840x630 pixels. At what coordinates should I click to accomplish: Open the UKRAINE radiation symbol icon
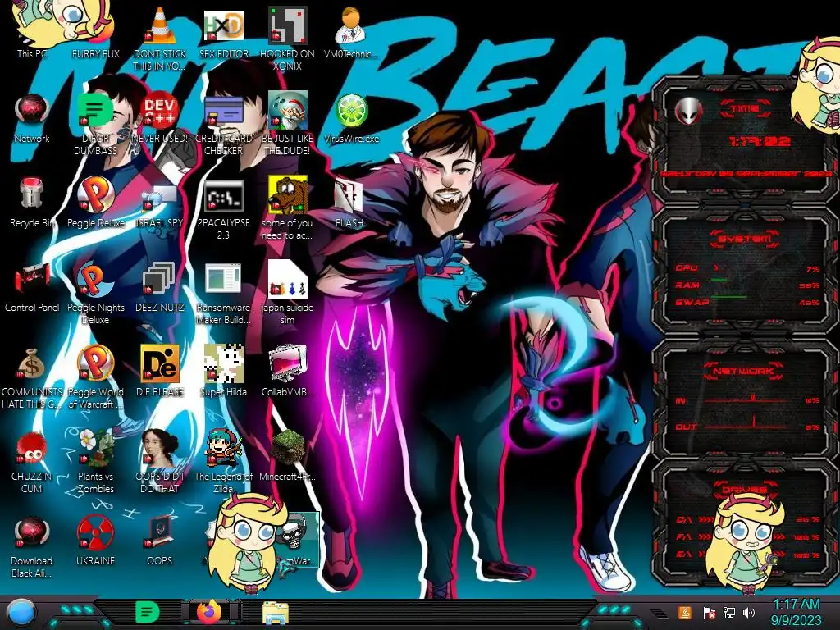[x=95, y=541]
